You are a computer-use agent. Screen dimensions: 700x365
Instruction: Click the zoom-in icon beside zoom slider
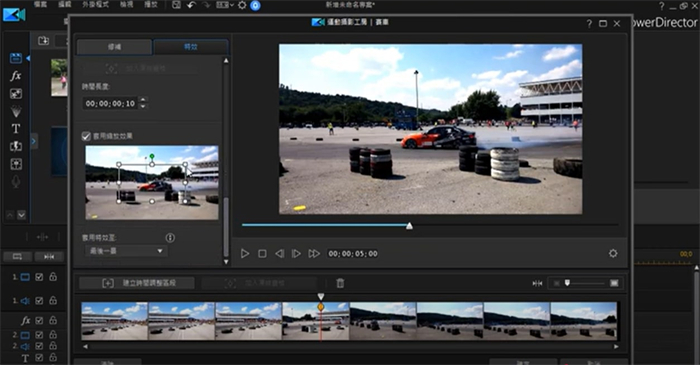point(614,283)
